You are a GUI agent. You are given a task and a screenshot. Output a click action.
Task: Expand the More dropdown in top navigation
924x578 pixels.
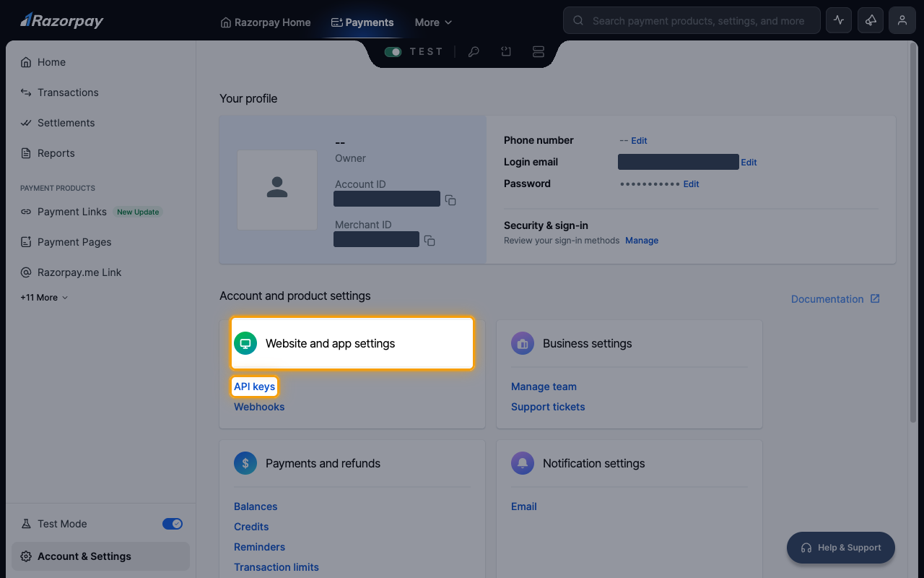coord(433,22)
